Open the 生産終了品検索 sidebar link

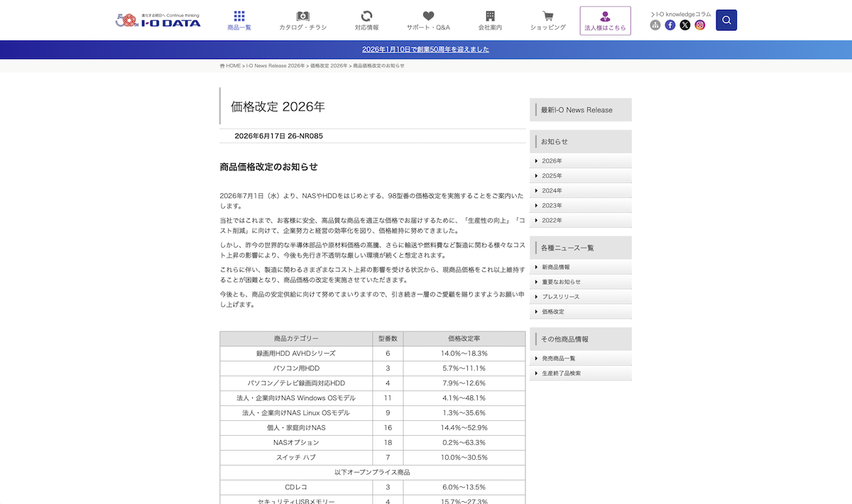click(x=581, y=373)
